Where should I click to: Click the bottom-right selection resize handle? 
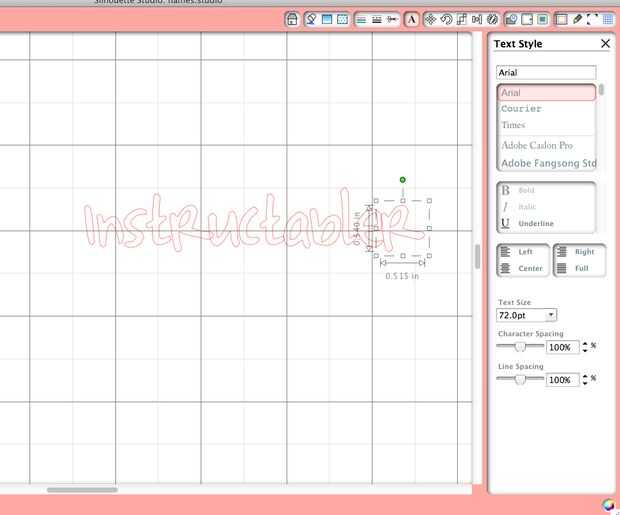pos(429,256)
